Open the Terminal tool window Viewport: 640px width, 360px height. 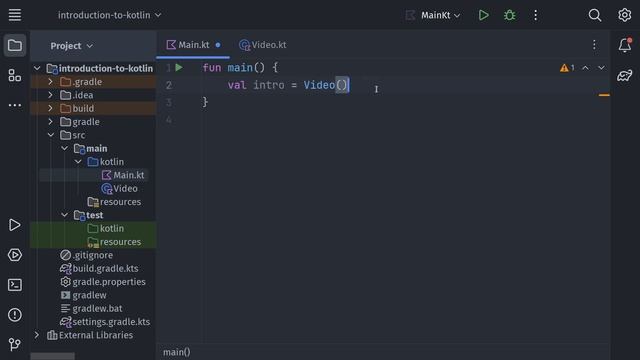point(15,285)
